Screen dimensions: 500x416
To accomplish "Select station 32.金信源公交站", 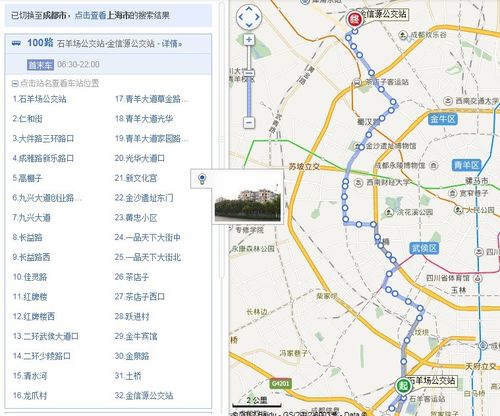I will point(144,396).
